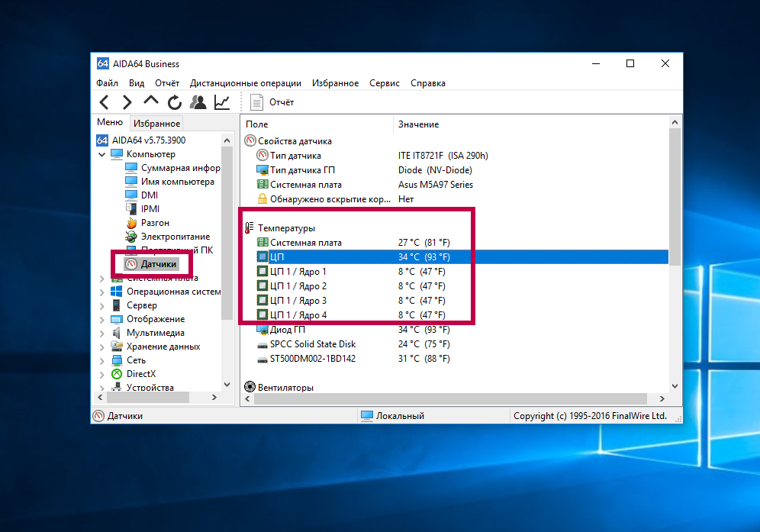Open the Файл menu

107,83
